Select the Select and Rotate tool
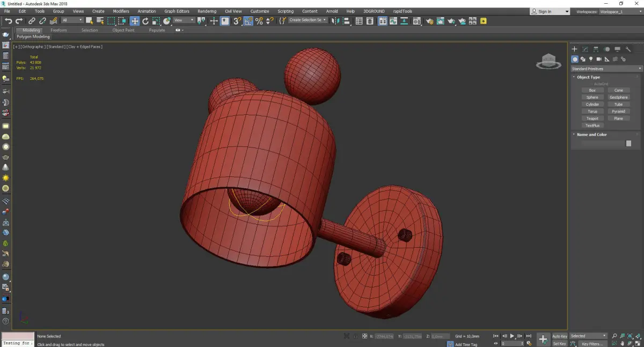This screenshot has width=644, height=347. click(x=145, y=21)
